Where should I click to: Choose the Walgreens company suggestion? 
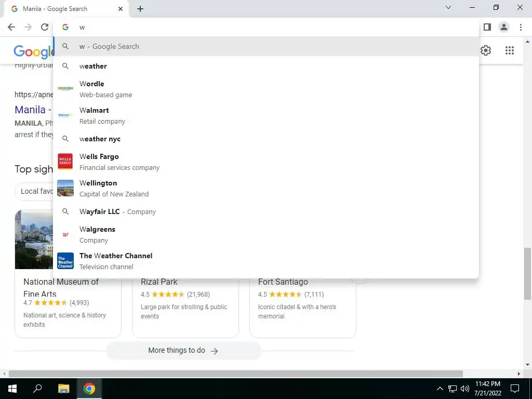click(266, 234)
